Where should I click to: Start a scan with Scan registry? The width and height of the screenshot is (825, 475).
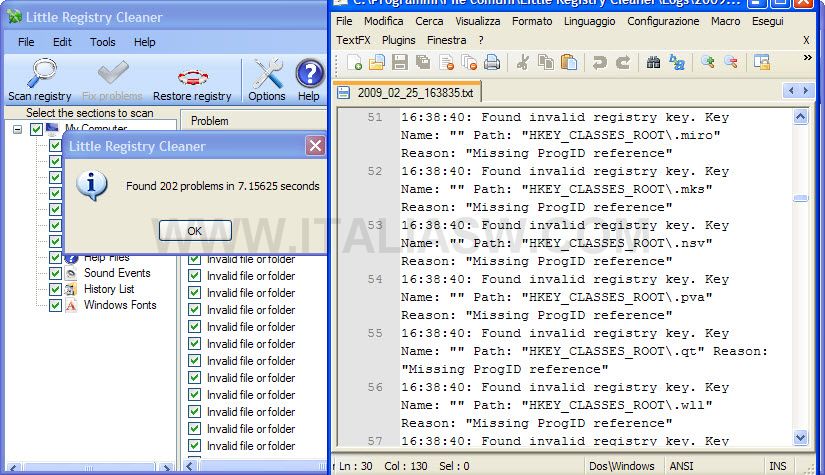[x=41, y=80]
